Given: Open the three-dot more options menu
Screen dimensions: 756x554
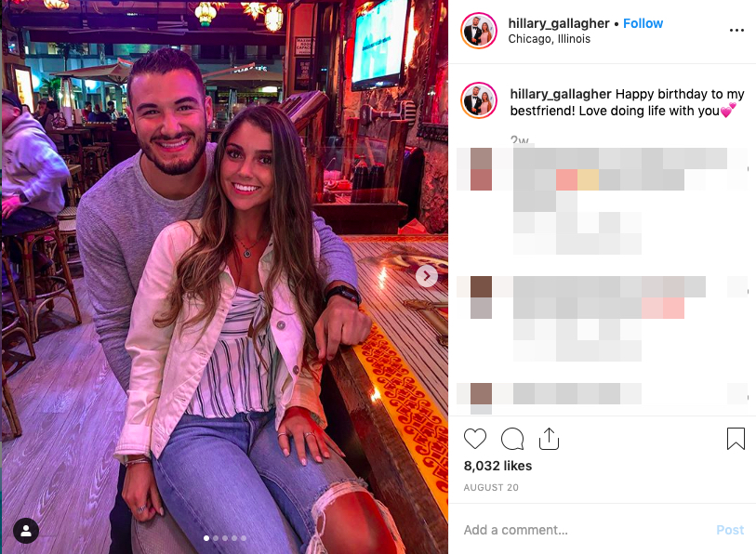Looking at the screenshot, I should (736, 31).
